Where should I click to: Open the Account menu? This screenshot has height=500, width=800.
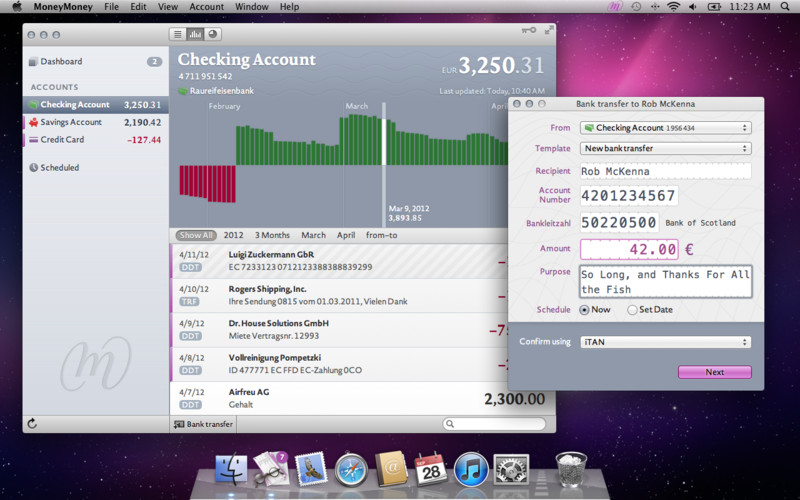click(x=206, y=7)
